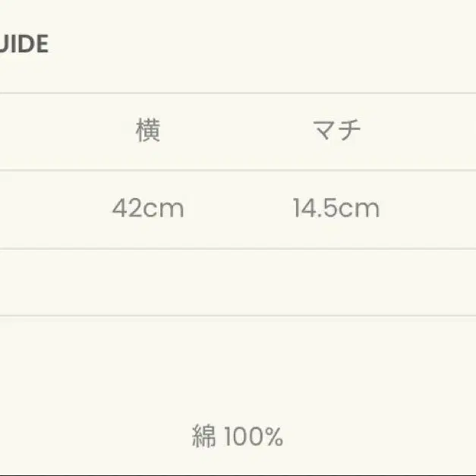Screen dimensions: 476x476
Task: Click the 綿 character in the material line
Action: 204,437
